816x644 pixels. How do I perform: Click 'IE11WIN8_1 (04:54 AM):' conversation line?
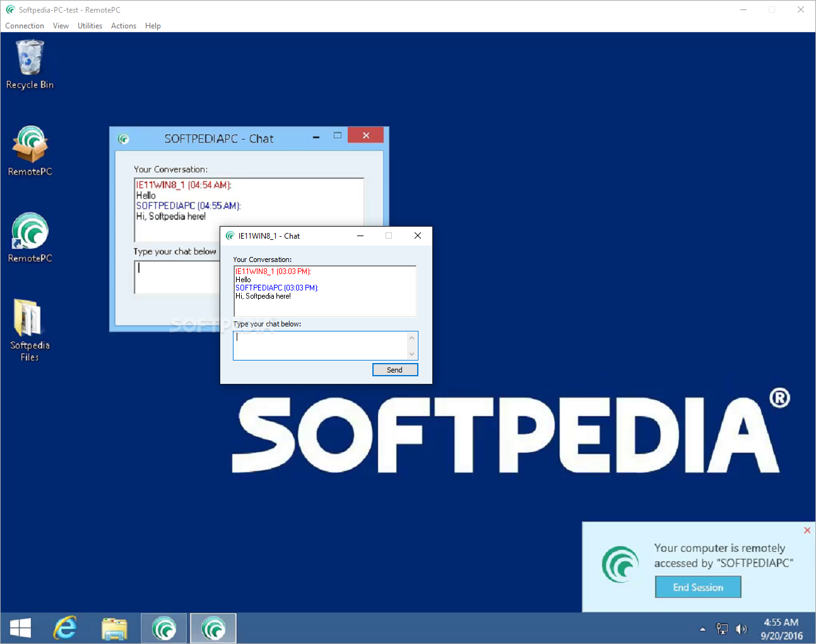coord(184,185)
